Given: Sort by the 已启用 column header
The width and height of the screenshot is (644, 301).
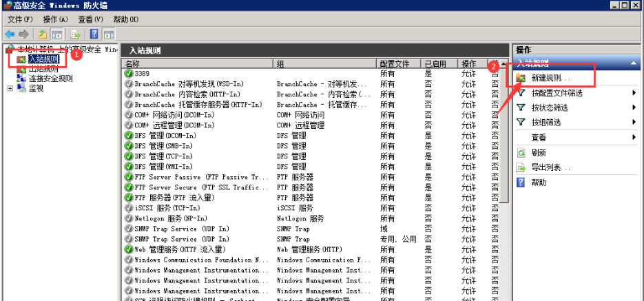Looking at the screenshot, I should coord(439,63).
